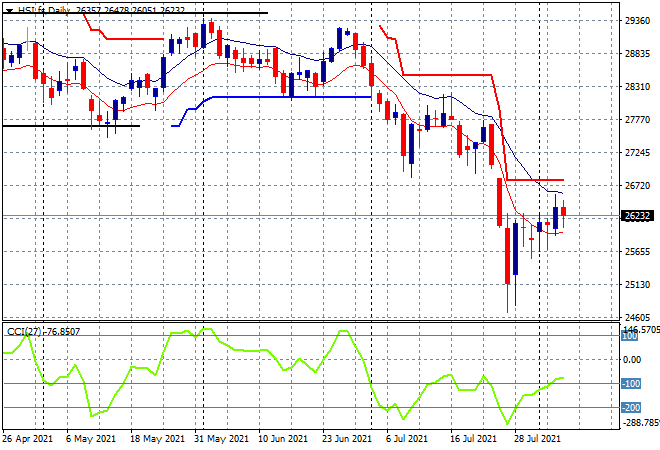Click the 26 Apr 2021 date label
Image resolution: width=660 pixels, height=450 pixels.
(28, 439)
